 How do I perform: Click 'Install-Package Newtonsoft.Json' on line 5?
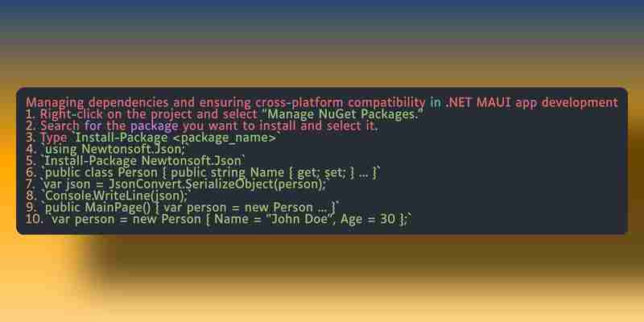point(142,161)
